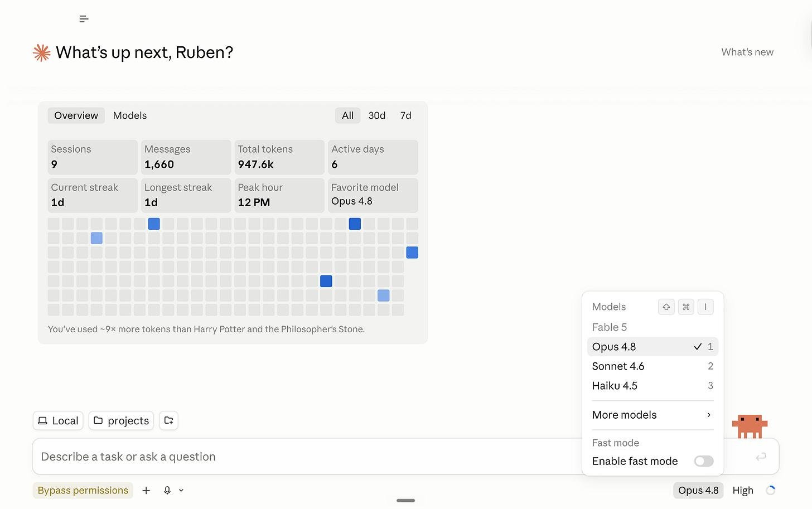Image resolution: width=812 pixels, height=509 pixels.
Task: Click the dark blue activity square in top row
Action: point(355,224)
